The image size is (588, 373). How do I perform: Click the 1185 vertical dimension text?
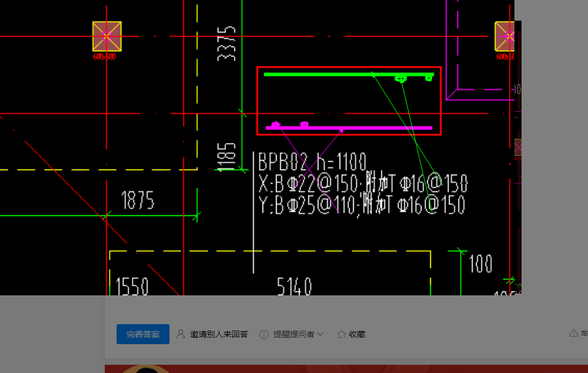(226, 156)
